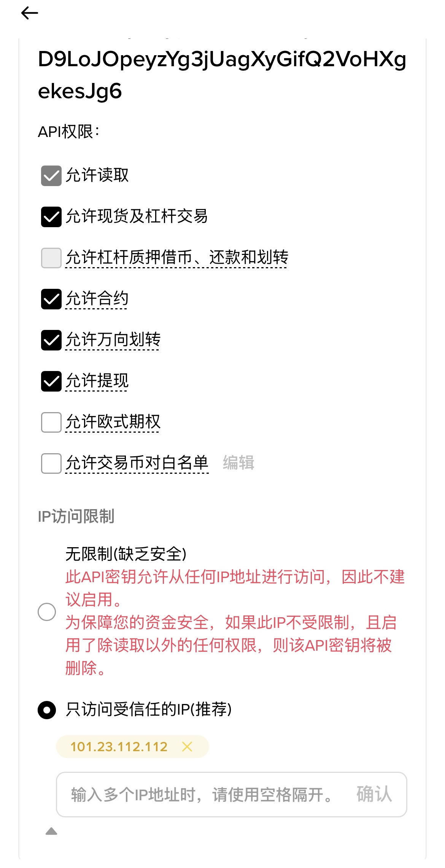Remove the 101.23.112.112 IP tag
This screenshot has height=868, width=445.
[x=187, y=747]
